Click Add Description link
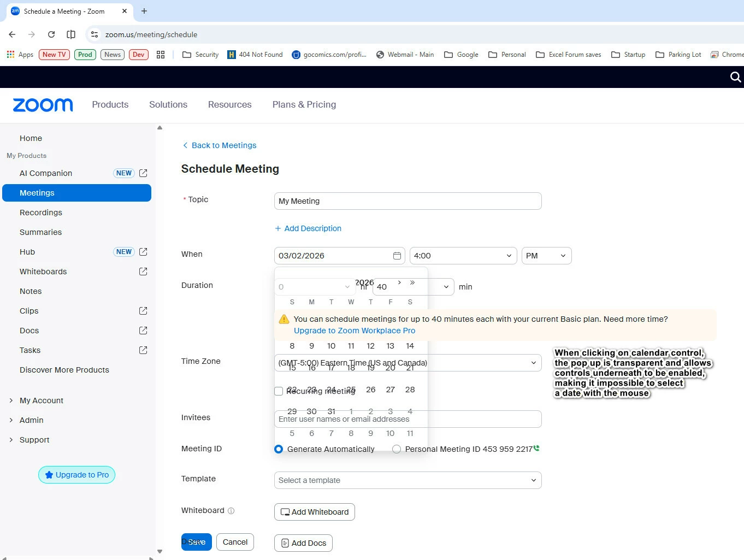The width and height of the screenshot is (744, 560). (308, 228)
